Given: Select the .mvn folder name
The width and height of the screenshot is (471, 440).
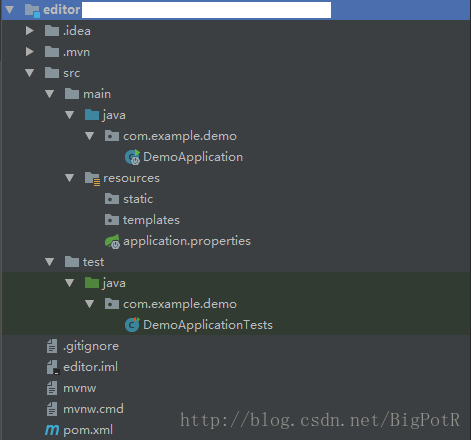Looking at the screenshot, I should (x=76, y=52).
